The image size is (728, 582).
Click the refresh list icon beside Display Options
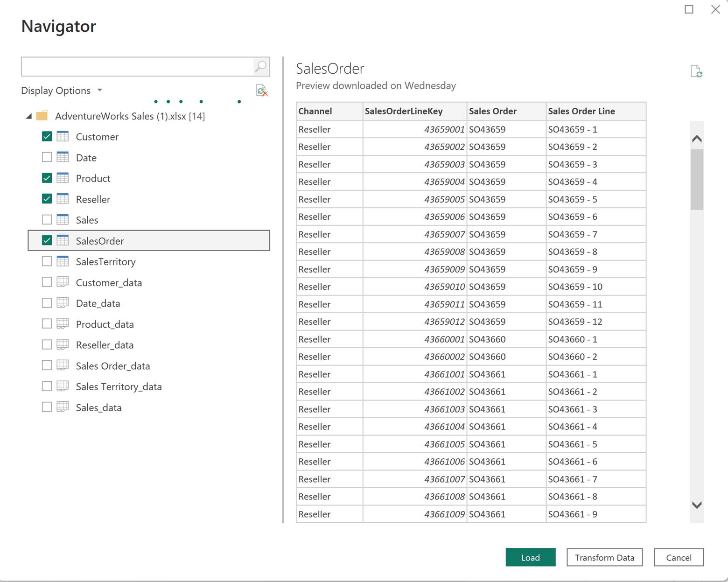(260, 91)
